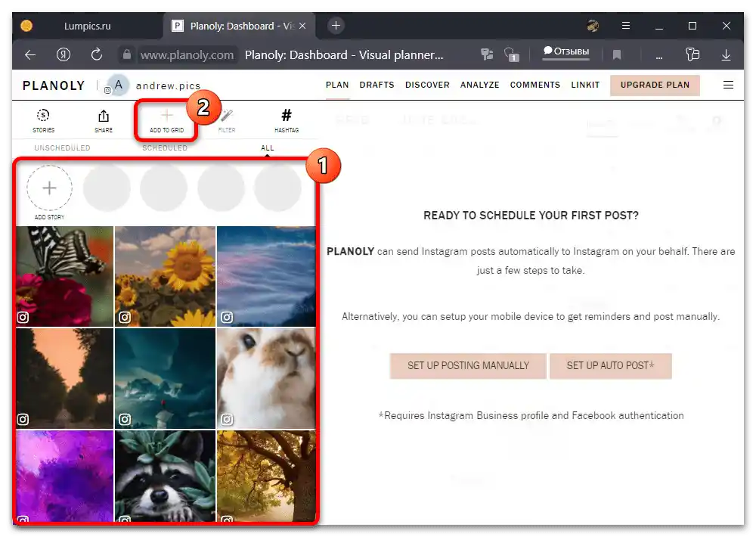Open the DRAFTS navigation tab
The height and width of the screenshot is (537, 756).
(376, 85)
